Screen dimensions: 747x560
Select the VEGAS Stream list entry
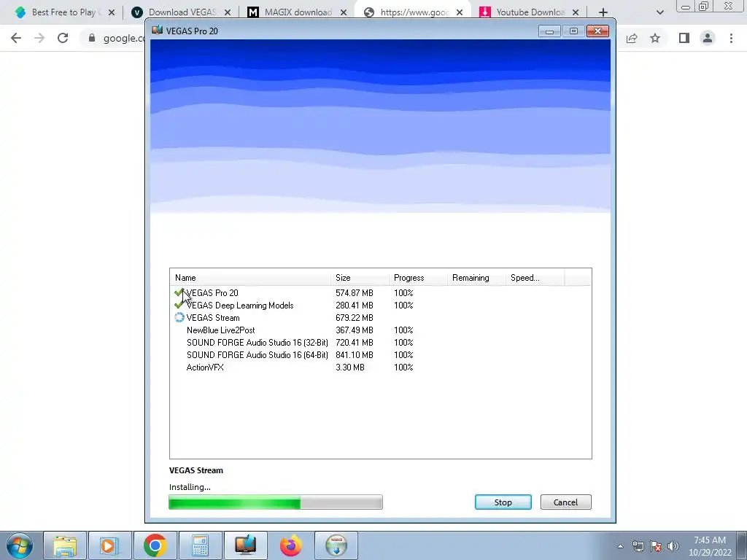[380, 318]
